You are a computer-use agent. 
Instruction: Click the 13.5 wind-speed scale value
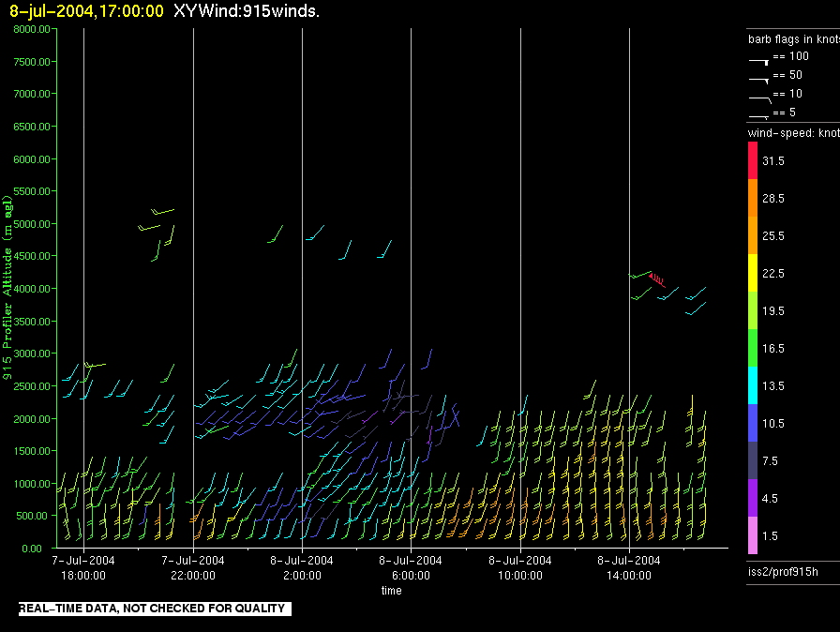[x=773, y=385]
